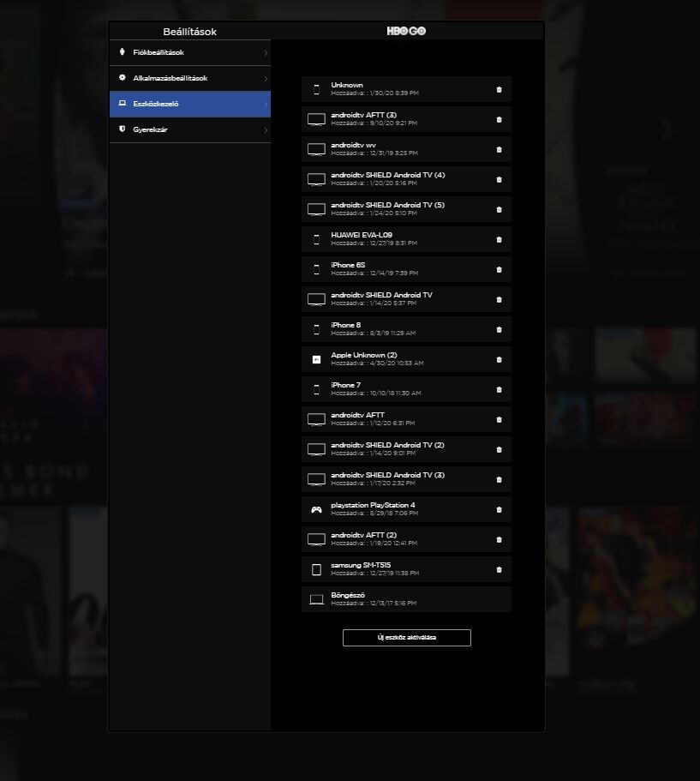Delete playstation PlayStation 4 device
700x781 pixels.
coord(499,509)
